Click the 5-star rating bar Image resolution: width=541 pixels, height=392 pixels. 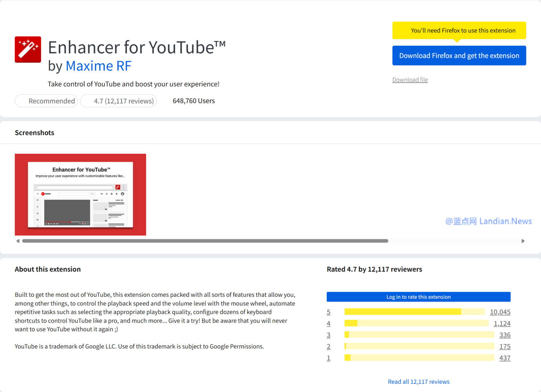(414, 312)
